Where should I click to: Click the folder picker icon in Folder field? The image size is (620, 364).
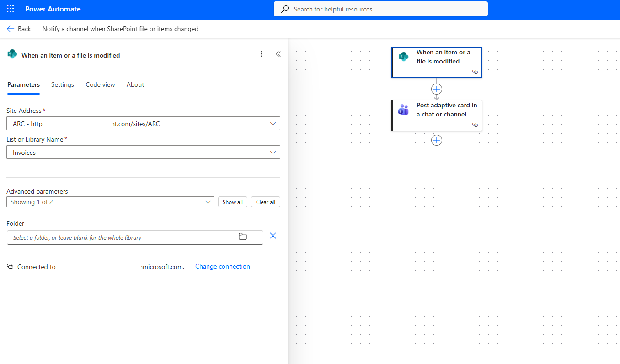click(243, 237)
